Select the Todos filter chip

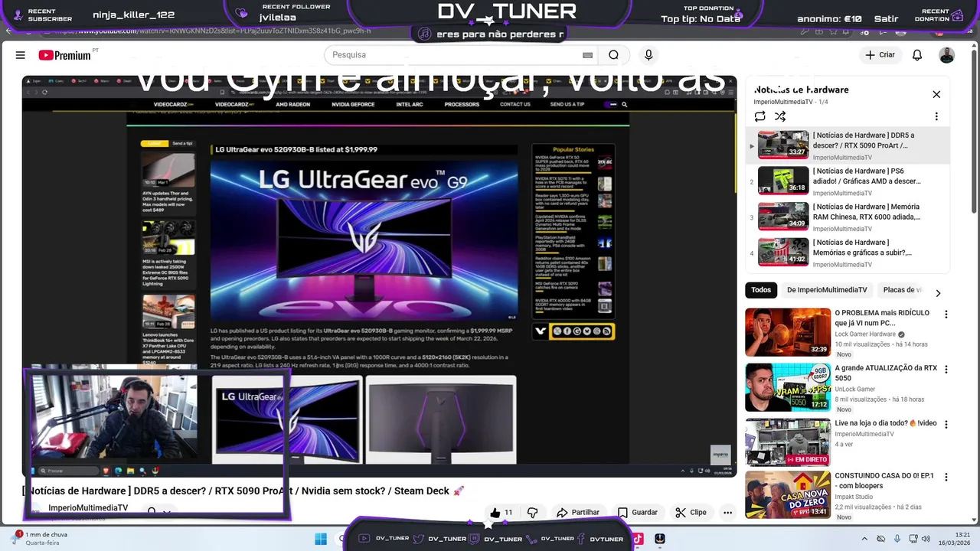click(x=761, y=290)
